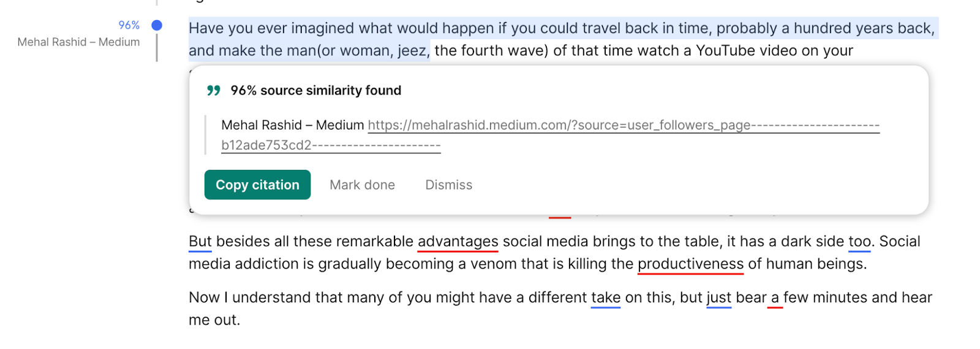
Task: Dismiss the source similarity suggestion
Action: (448, 185)
